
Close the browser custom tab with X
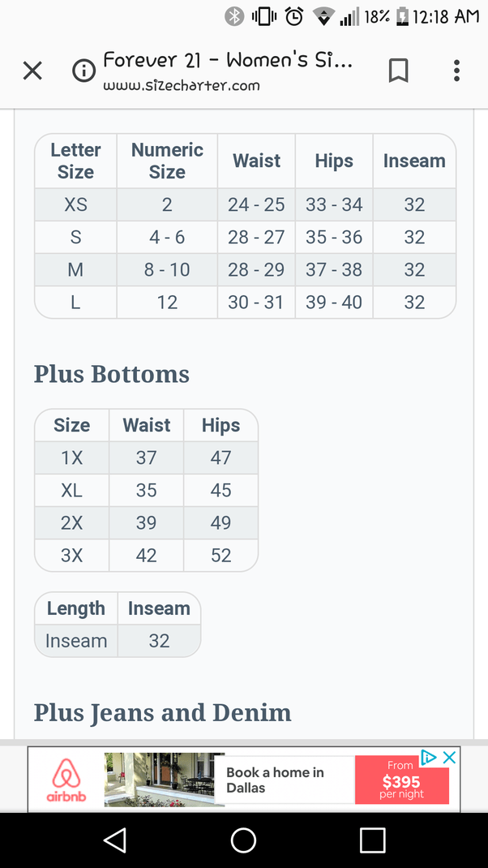(32, 71)
